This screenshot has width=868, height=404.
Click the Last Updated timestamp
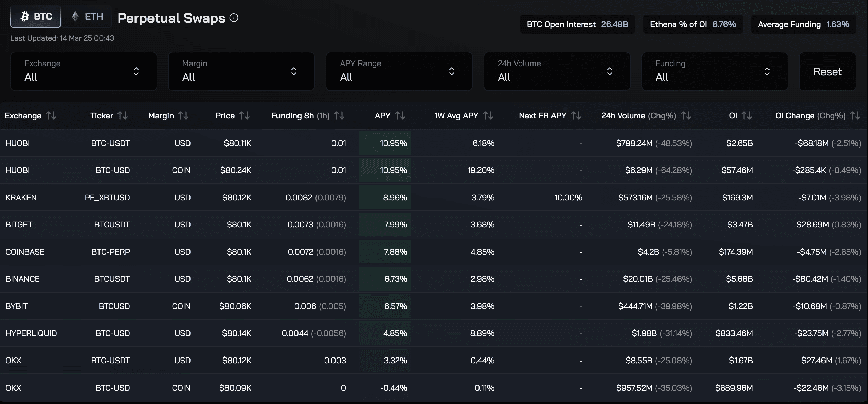click(x=62, y=38)
